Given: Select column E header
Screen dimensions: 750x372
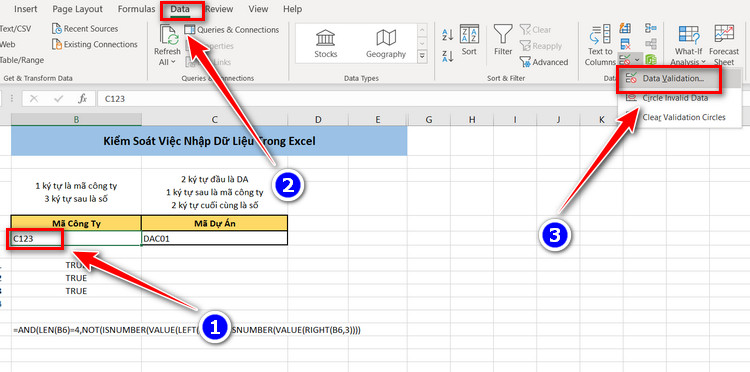Looking at the screenshot, I should coord(378,120).
